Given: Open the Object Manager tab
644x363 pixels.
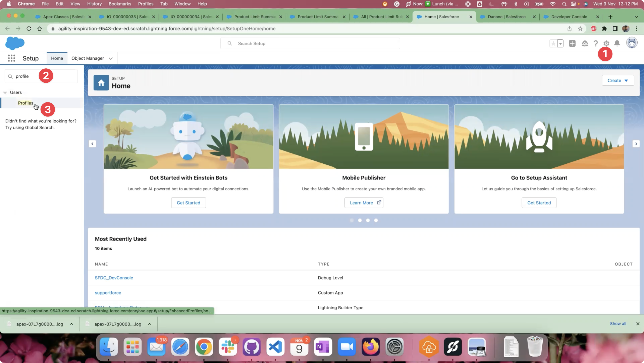Looking at the screenshot, I should coord(88,58).
